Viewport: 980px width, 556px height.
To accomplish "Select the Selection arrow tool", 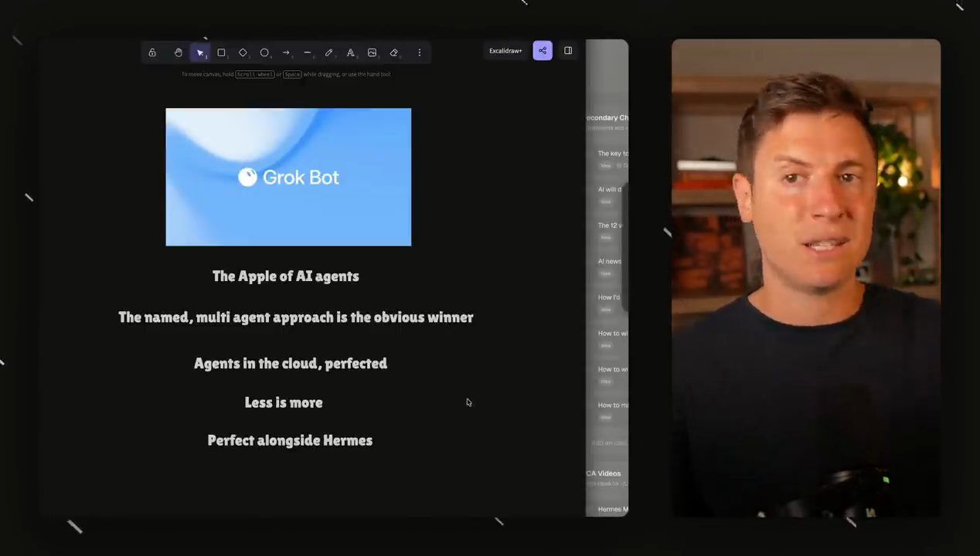I will pos(200,53).
